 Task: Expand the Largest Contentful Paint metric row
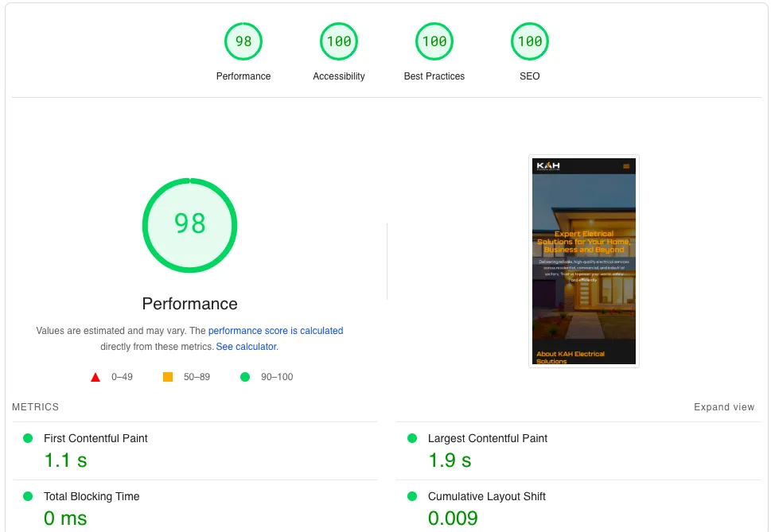click(487, 439)
